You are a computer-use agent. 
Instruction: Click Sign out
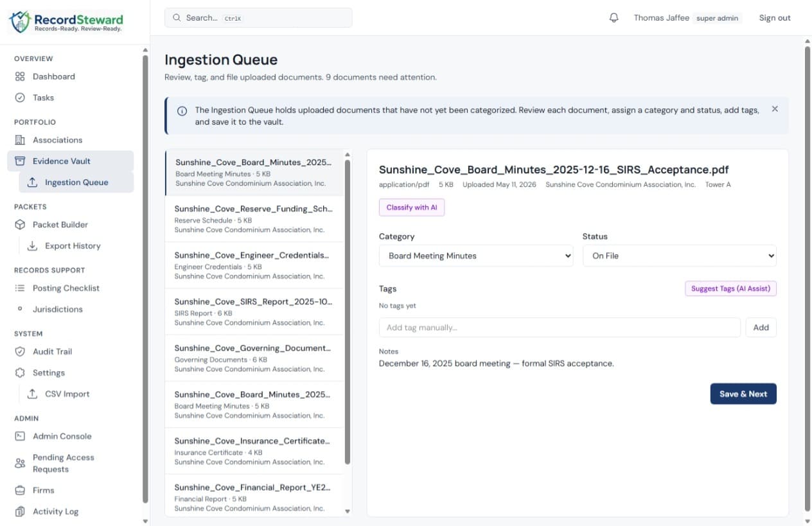[775, 18]
